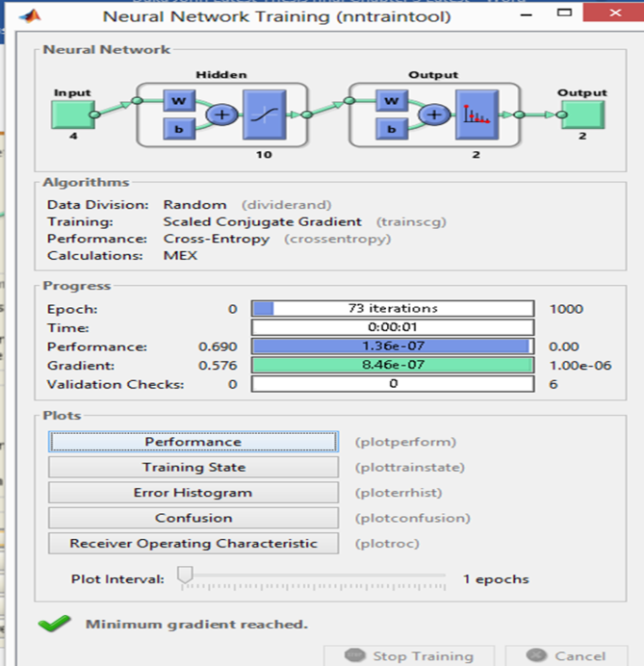Click the hidden layer bias b block
The width and height of the screenshot is (644, 666).
pos(179,128)
